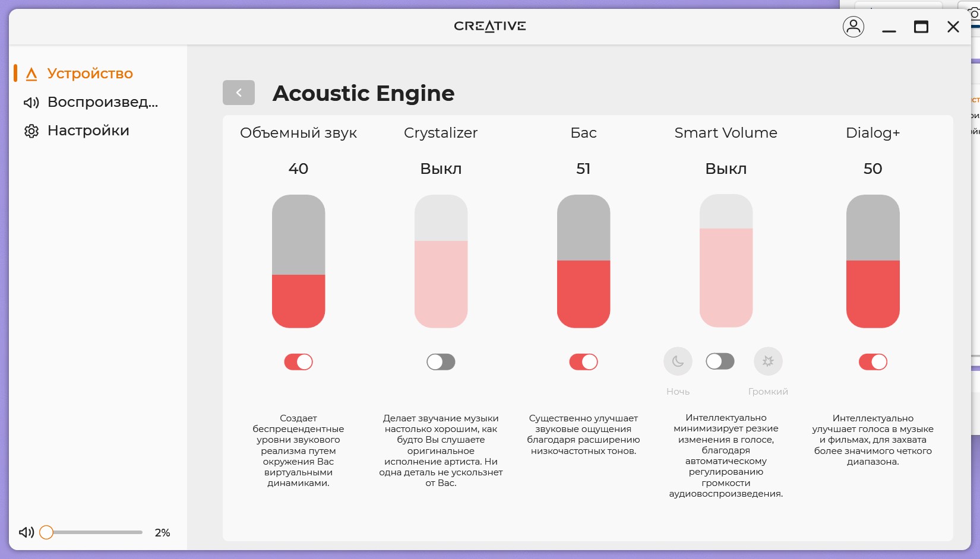
Task: Click the master volume slider handle
Action: click(x=46, y=532)
